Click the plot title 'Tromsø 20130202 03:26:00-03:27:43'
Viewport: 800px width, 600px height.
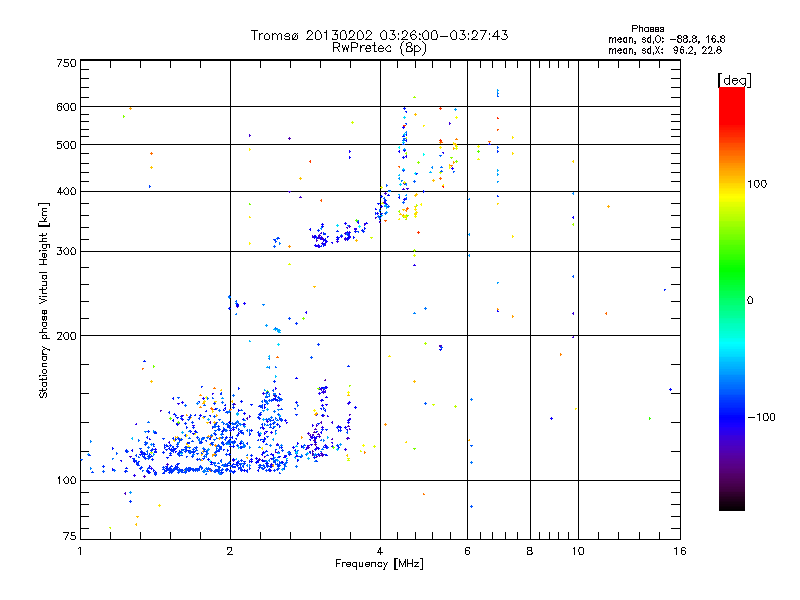coord(379,35)
